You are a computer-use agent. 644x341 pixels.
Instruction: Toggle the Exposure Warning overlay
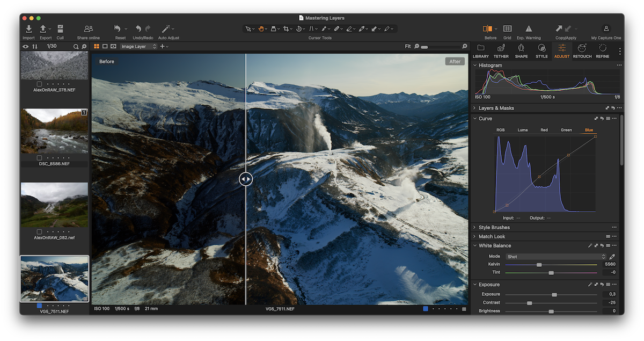pos(529,29)
